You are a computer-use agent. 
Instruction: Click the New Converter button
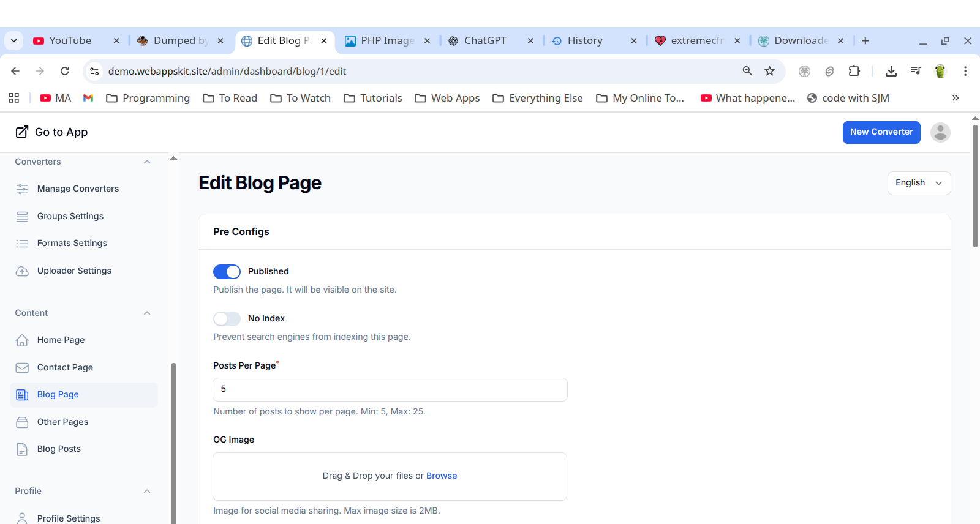tap(881, 132)
